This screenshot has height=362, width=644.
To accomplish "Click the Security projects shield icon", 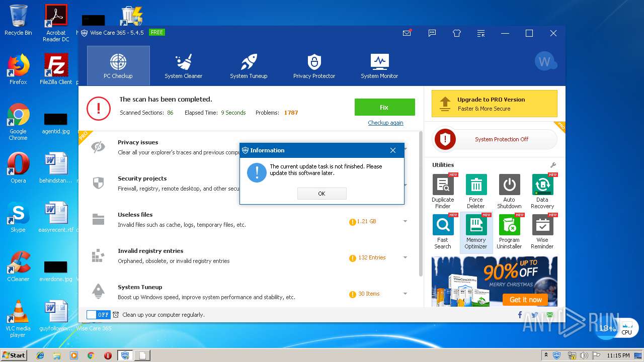I will (x=98, y=183).
